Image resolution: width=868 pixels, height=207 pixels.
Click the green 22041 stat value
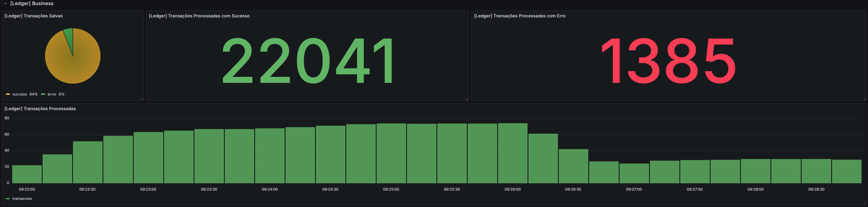click(x=307, y=61)
